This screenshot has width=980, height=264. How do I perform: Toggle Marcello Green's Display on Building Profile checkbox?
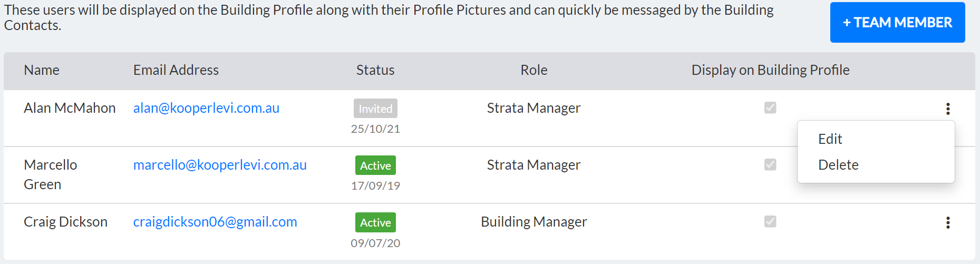coord(770,164)
